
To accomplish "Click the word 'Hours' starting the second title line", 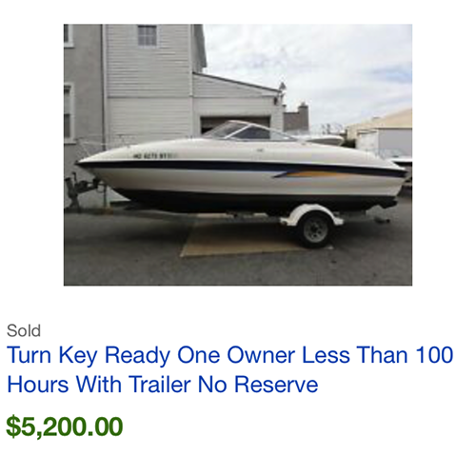I will pos(38,385).
